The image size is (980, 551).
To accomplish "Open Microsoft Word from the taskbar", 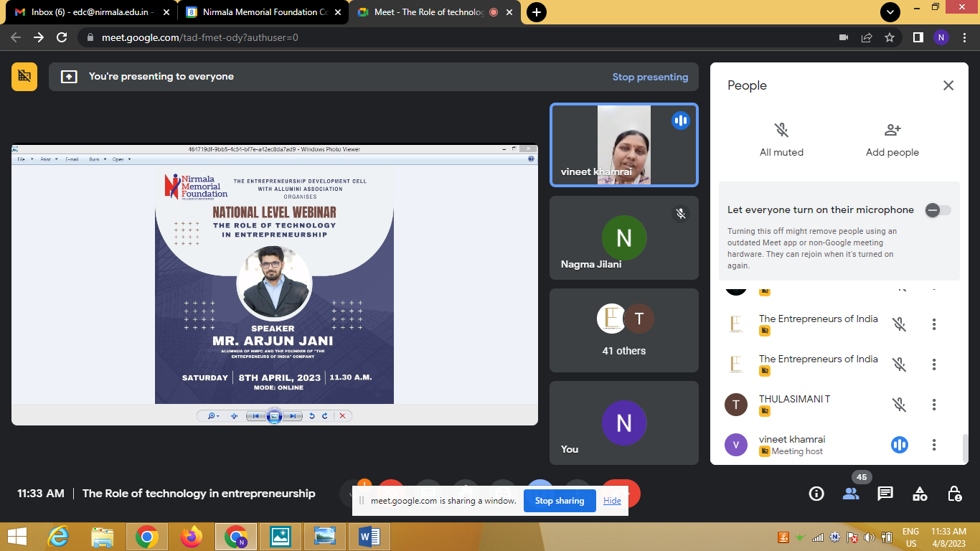I will [x=369, y=536].
